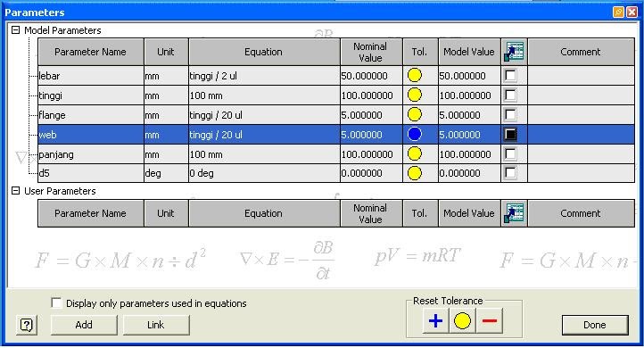This screenshot has width=644, height=348.
Task: Open help with the question mark icon
Action: coord(27,325)
